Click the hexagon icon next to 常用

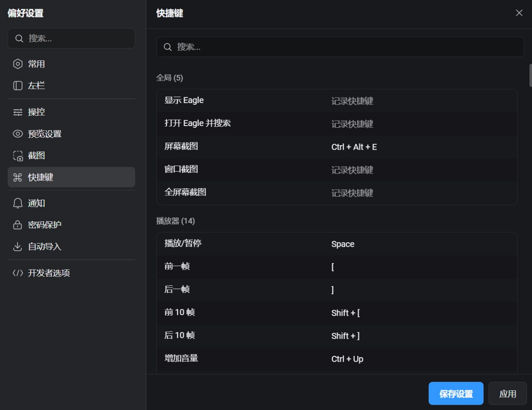pos(18,64)
